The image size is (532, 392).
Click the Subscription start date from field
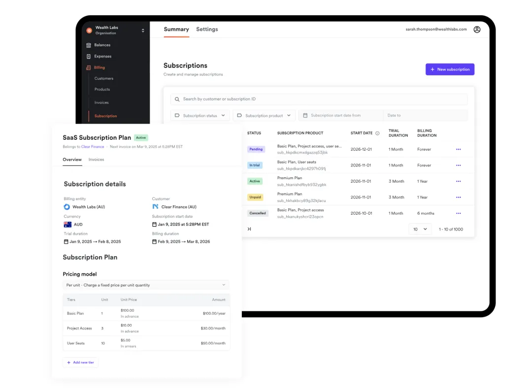click(x=341, y=115)
